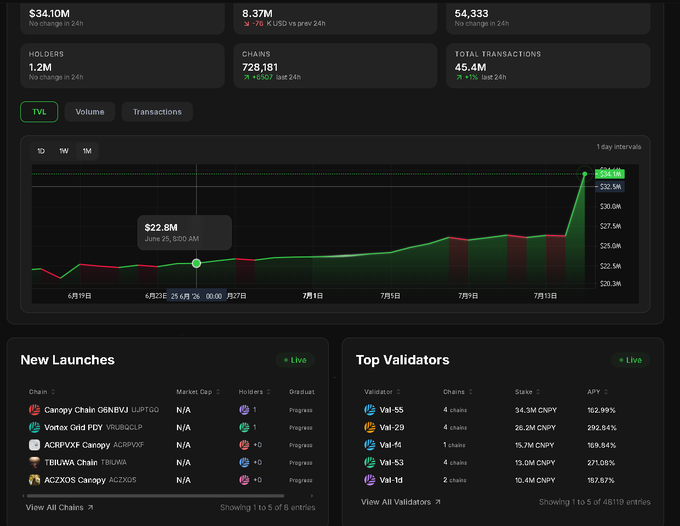The width and height of the screenshot is (680, 526).
Task: Switch to the Volume chart tab
Action: point(90,112)
